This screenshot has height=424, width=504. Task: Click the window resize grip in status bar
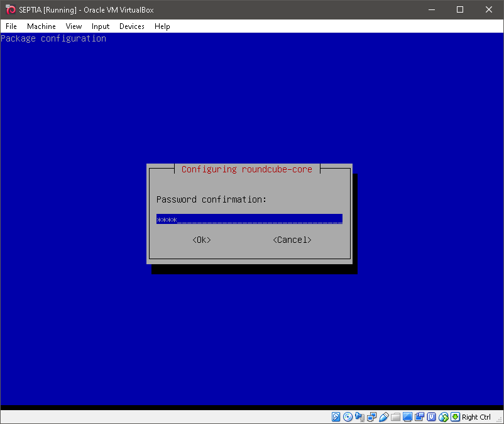(x=500, y=420)
